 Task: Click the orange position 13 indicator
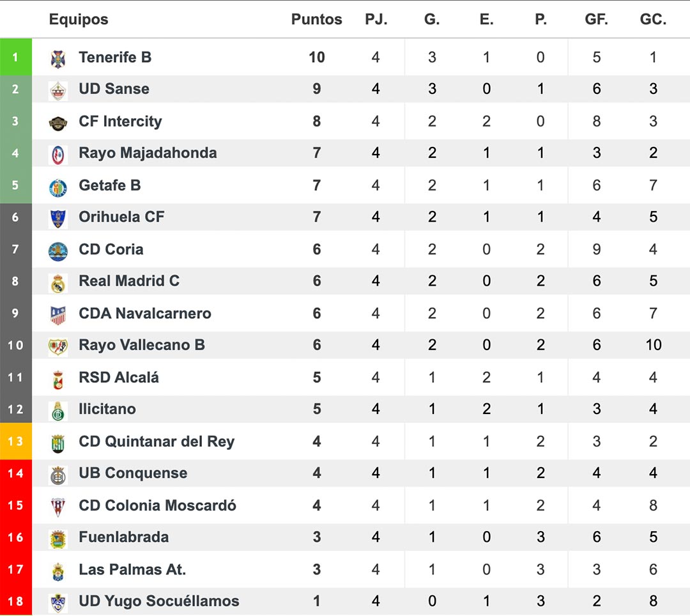point(16,442)
